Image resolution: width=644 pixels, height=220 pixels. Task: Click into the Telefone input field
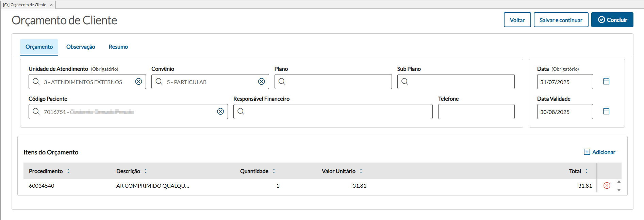click(476, 112)
